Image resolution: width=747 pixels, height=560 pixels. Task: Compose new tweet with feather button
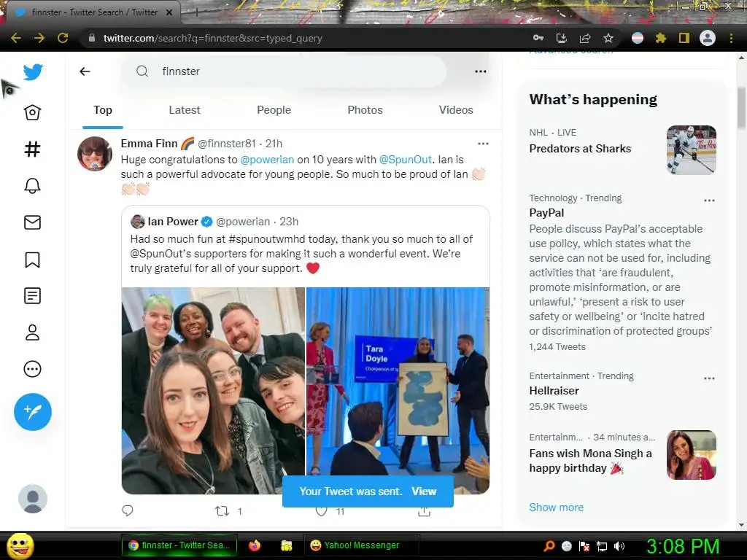[33, 412]
